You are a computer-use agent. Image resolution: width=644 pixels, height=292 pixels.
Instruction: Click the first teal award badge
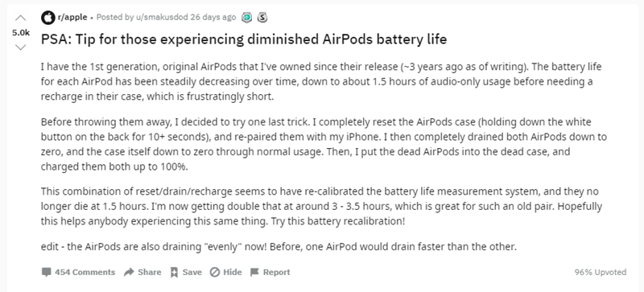coord(246,17)
